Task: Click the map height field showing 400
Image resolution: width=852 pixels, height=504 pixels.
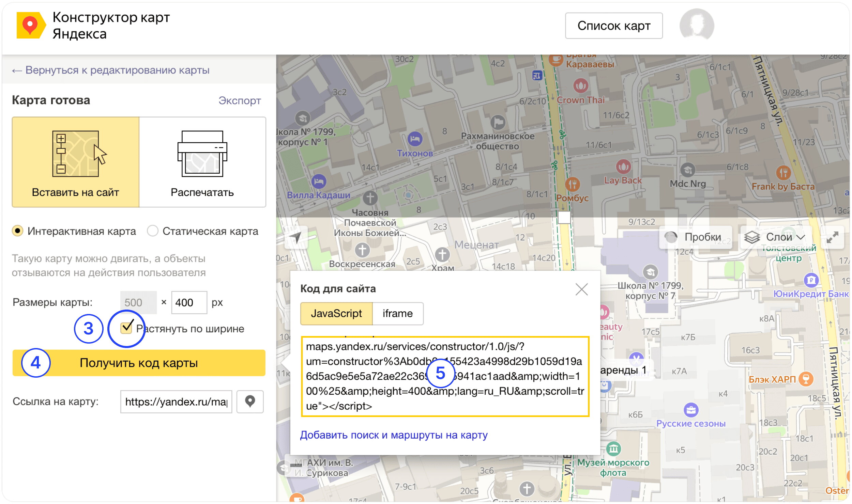Action: 189,302
